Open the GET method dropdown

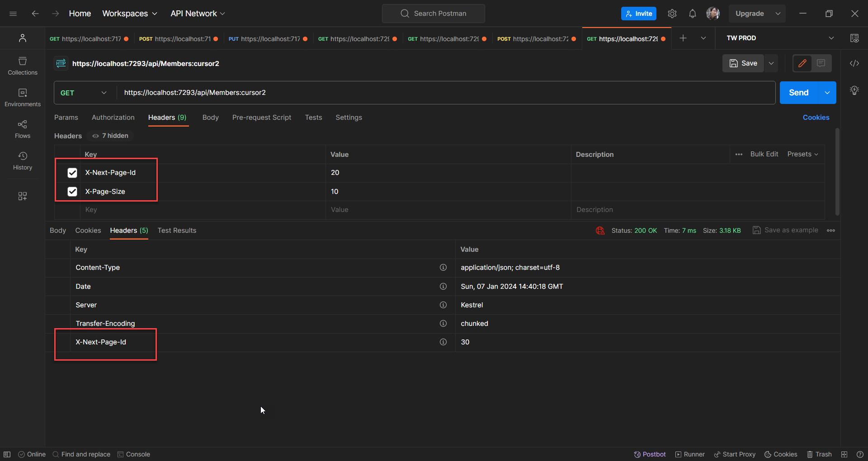[84, 93]
